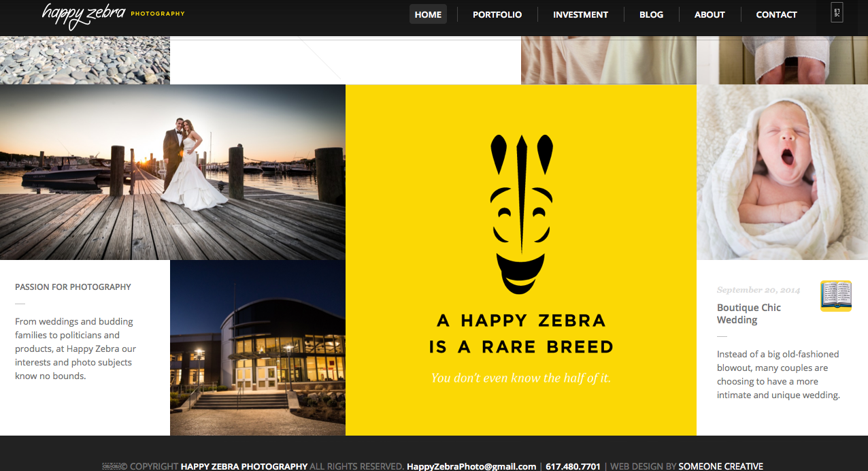
Task: Open the INVESTMENT menu item
Action: point(580,14)
